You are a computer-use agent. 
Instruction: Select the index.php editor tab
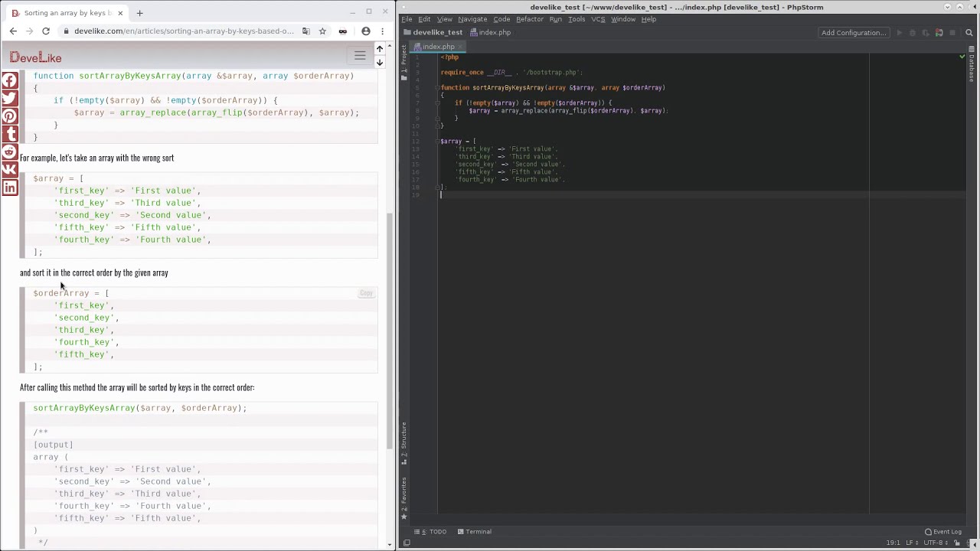pos(439,47)
